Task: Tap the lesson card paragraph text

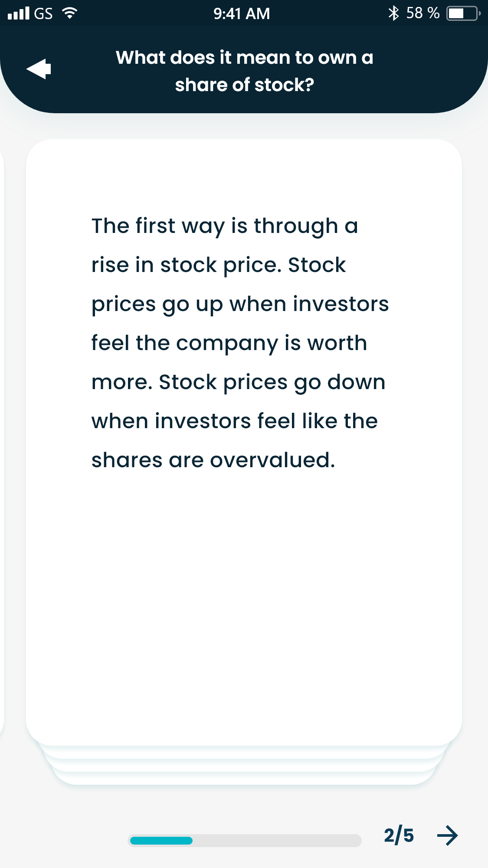Action: tap(240, 343)
